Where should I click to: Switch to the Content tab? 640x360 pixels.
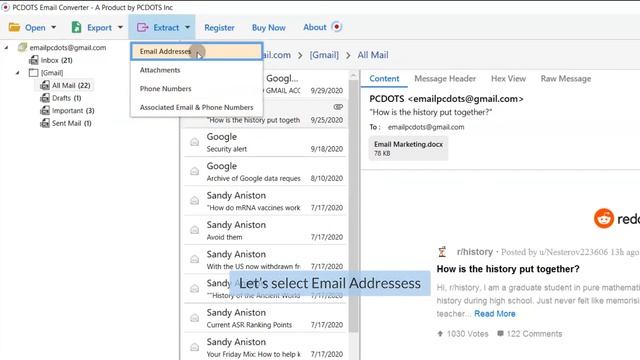[384, 79]
